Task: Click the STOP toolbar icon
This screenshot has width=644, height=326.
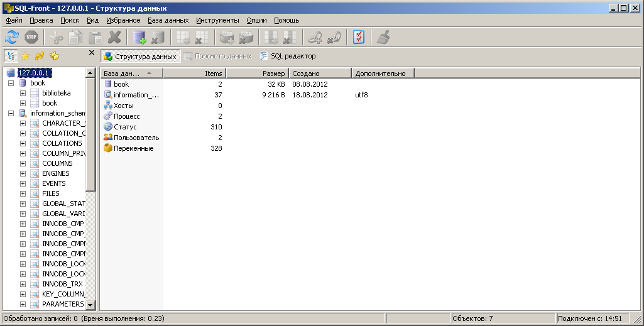Action: [31, 37]
